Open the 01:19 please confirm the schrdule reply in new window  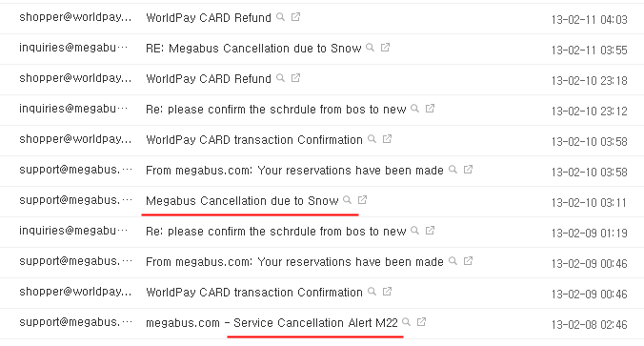[430, 231]
